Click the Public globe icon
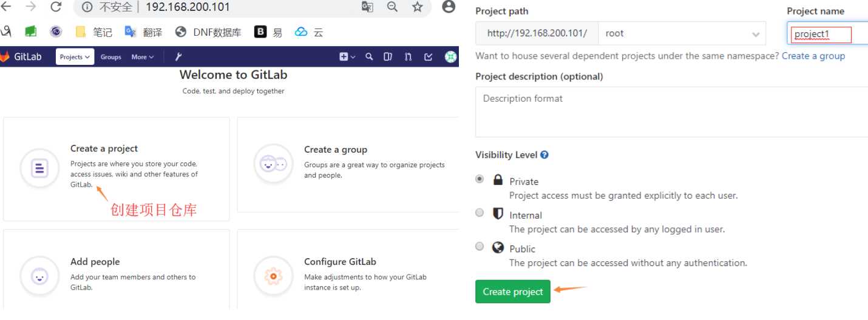 click(x=498, y=247)
